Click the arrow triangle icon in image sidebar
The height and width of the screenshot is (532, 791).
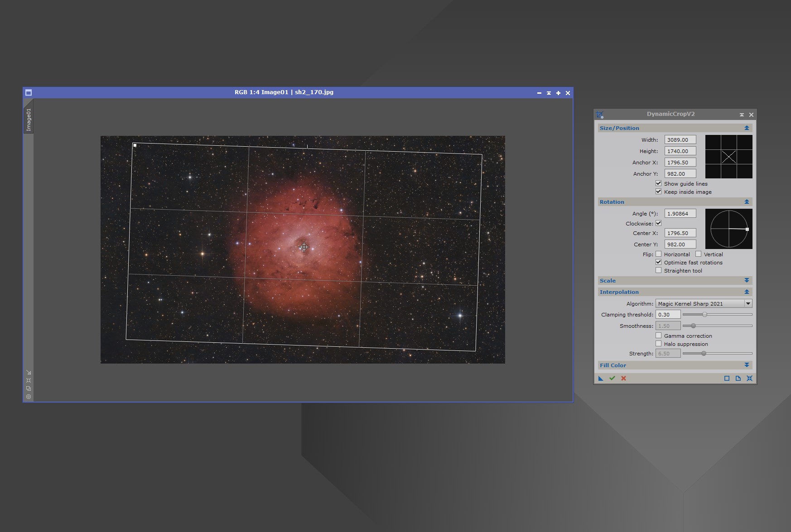(29, 372)
